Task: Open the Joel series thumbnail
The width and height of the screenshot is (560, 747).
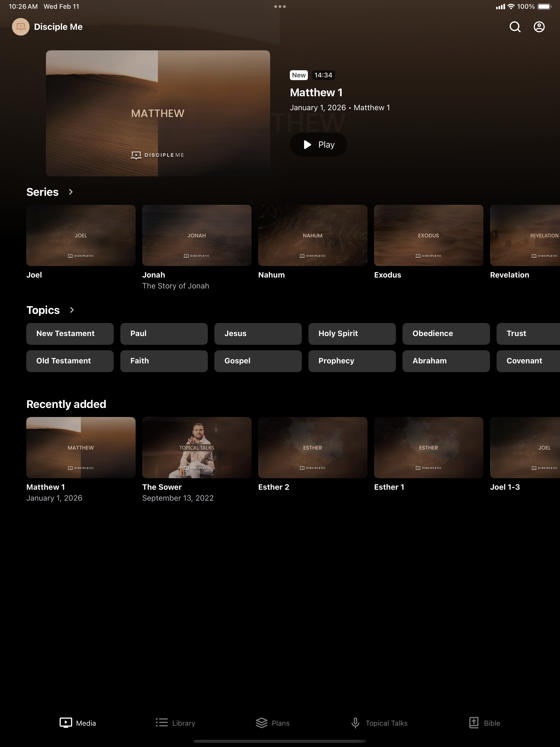Action: click(x=81, y=235)
